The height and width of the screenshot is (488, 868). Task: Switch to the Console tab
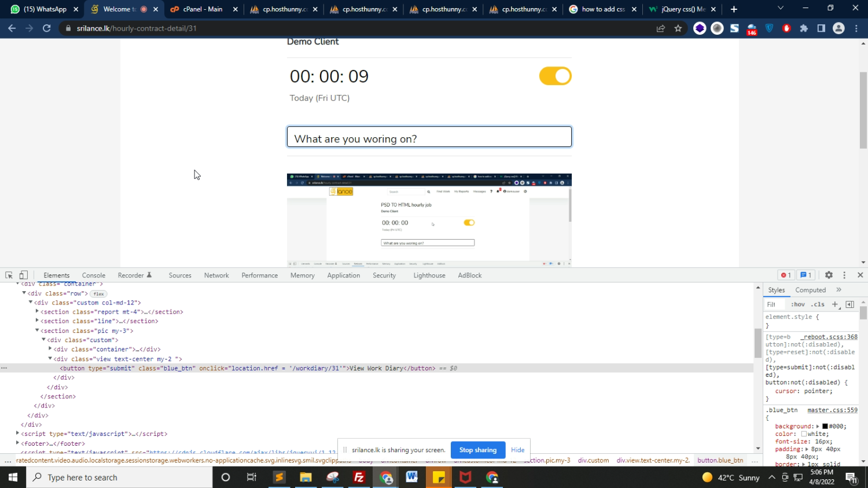pos(93,276)
